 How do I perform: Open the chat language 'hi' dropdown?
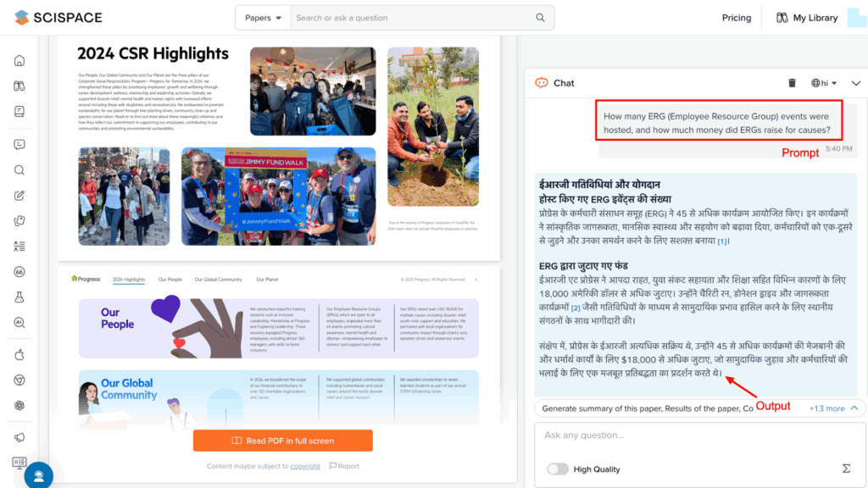click(824, 83)
